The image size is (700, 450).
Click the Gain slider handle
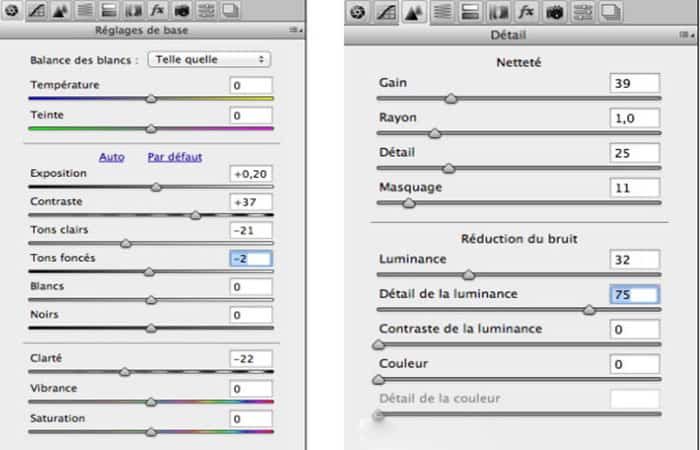451,99
